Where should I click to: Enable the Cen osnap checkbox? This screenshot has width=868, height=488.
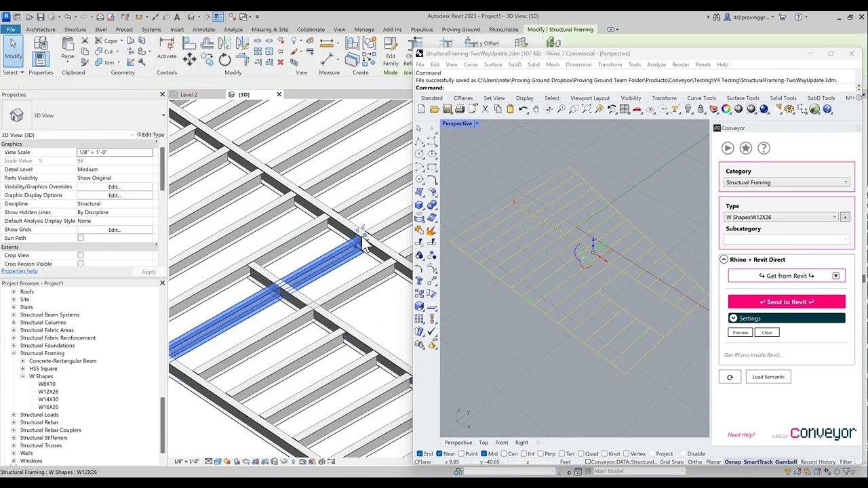(505, 453)
